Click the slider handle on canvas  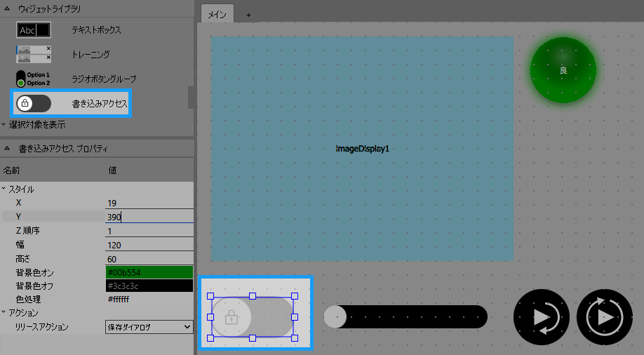336,317
